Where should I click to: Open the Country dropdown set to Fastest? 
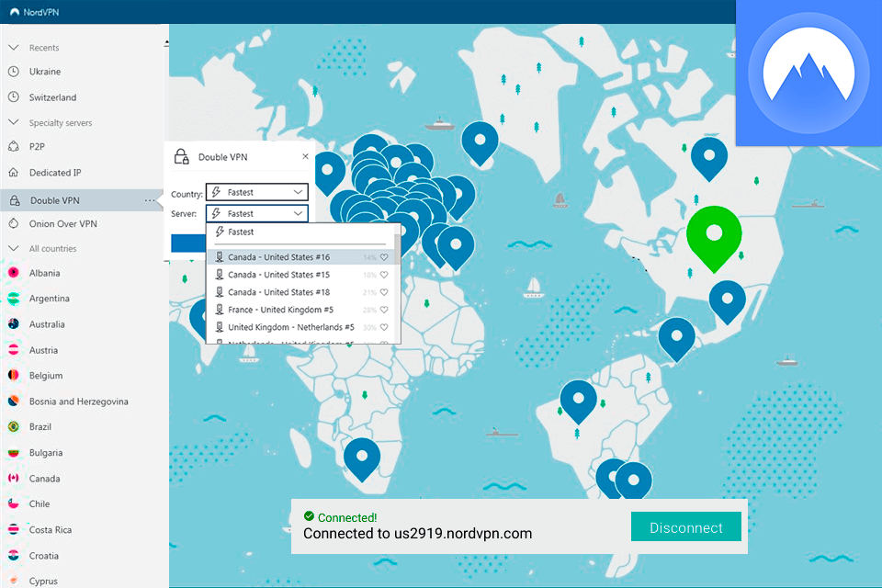pos(257,192)
